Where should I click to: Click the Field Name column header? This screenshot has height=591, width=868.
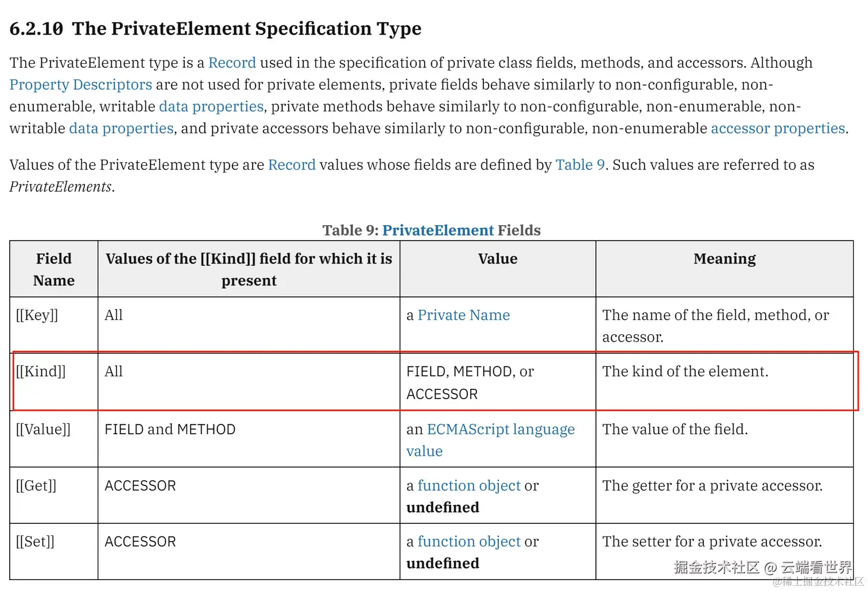click(54, 269)
